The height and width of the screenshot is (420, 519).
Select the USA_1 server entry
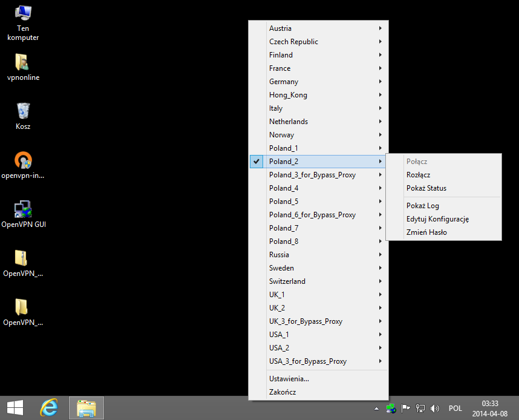coord(318,335)
